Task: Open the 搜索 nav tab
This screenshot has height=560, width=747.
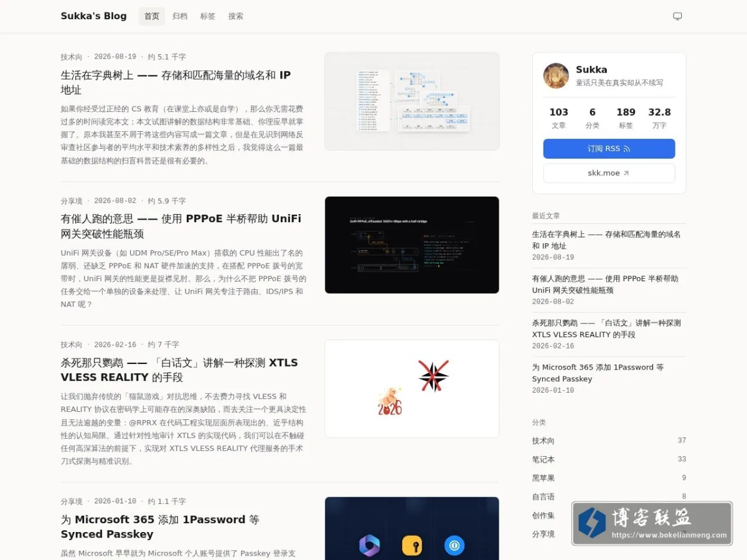Action: click(x=236, y=16)
